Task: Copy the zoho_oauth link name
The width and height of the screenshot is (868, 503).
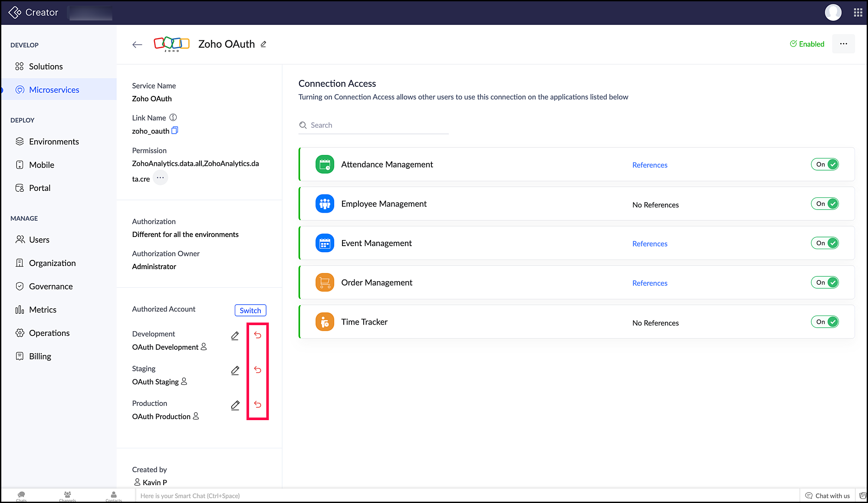Action: pos(174,131)
